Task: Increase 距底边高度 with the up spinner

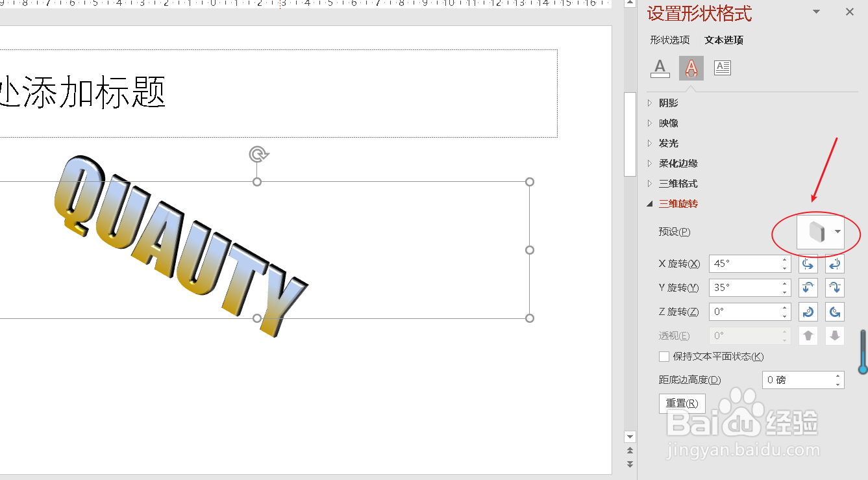Action: [x=838, y=376]
